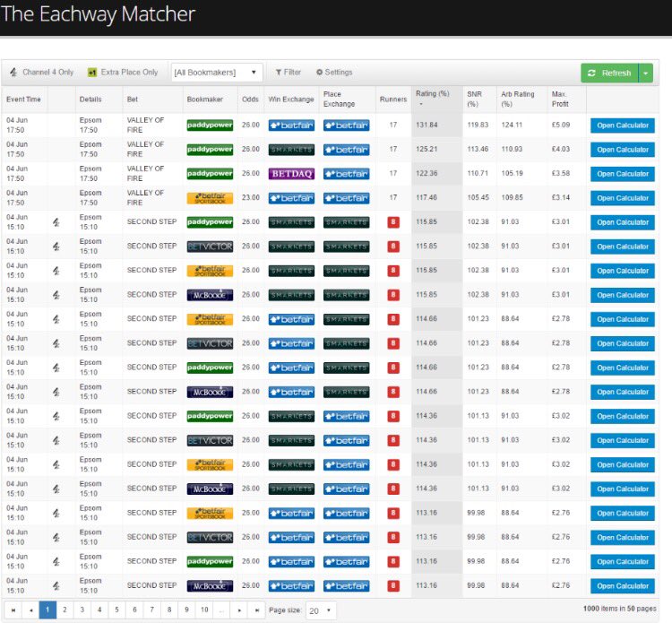Go to page 7 in the pager
672x623 pixels.
pos(151,610)
